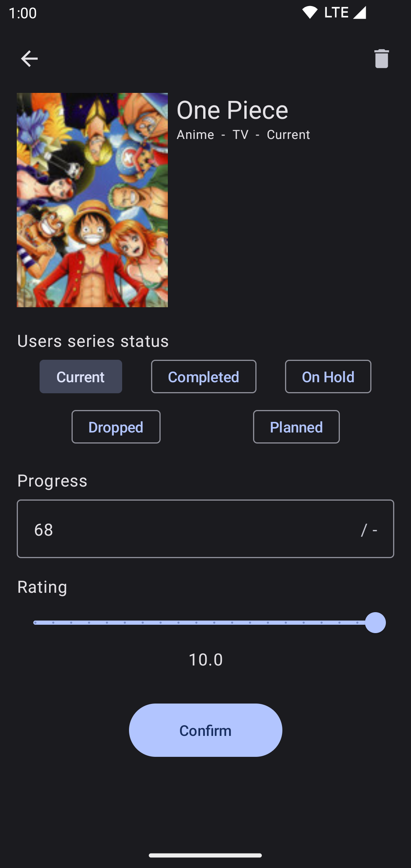This screenshot has height=868, width=411.
Task: Focus the Progress episode input field
Action: [x=190, y=529]
